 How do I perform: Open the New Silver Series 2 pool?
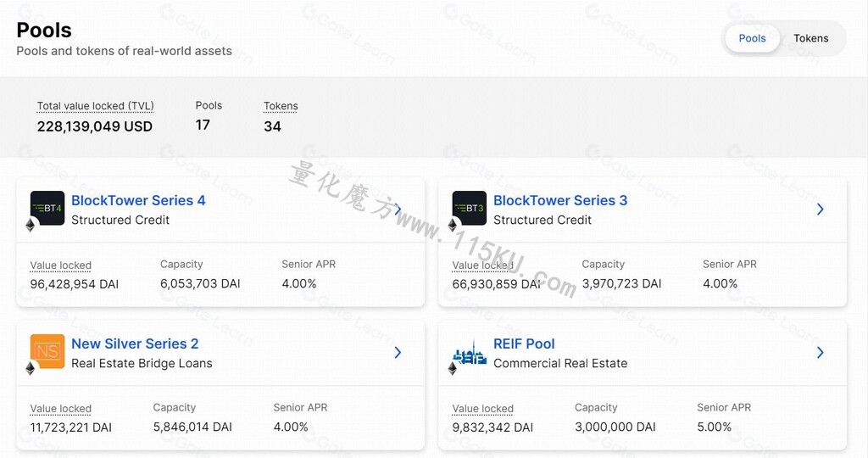pyautogui.click(x=135, y=343)
